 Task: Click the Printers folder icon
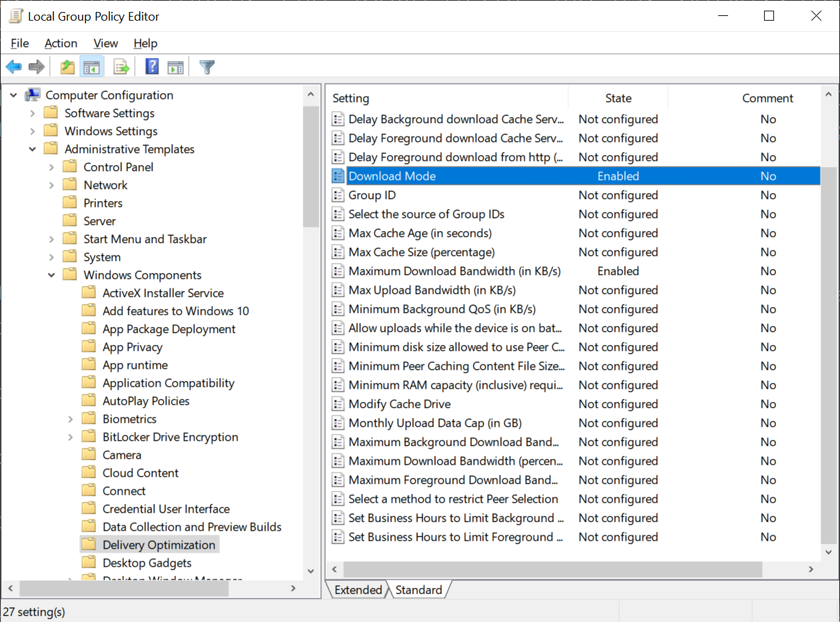70,203
